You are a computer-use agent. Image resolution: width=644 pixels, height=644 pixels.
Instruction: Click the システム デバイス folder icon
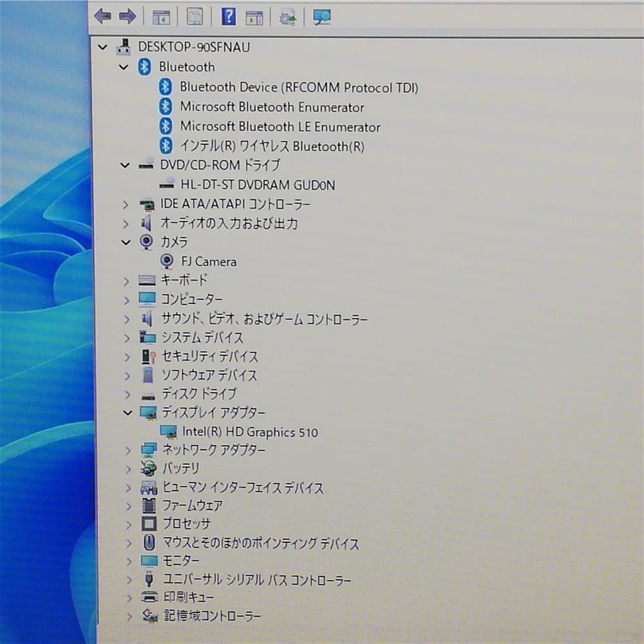tap(147, 337)
